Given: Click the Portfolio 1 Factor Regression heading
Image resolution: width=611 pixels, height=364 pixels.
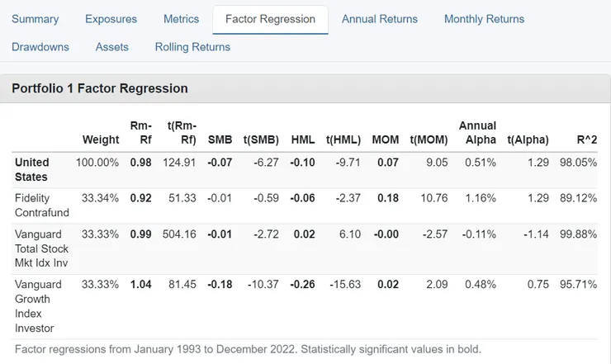Looking at the screenshot, I should coord(100,88).
